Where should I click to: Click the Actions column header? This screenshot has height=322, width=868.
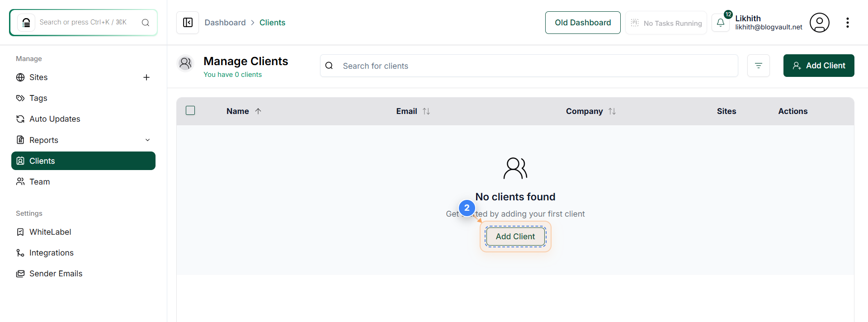click(x=793, y=111)
